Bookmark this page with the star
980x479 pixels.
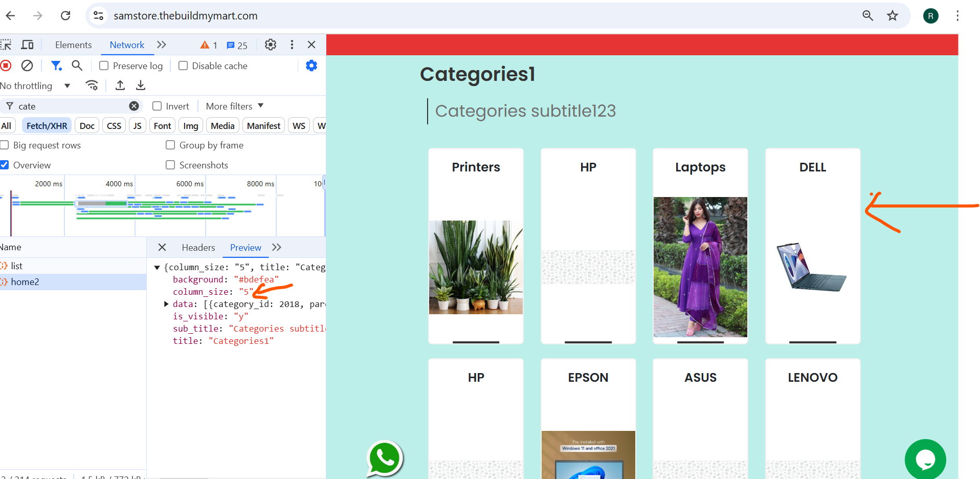tap(893, 16)
